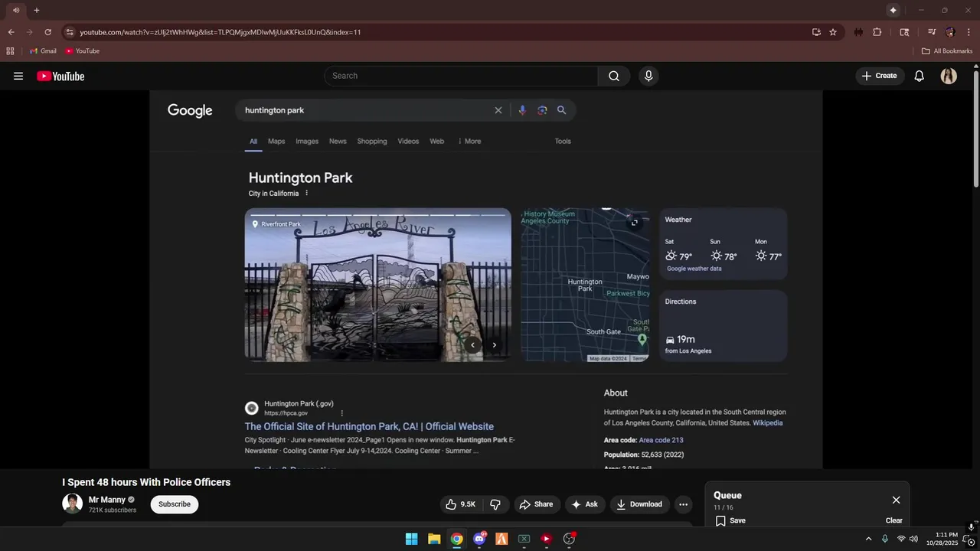Click the microphone tray indicator

[885, 539]
